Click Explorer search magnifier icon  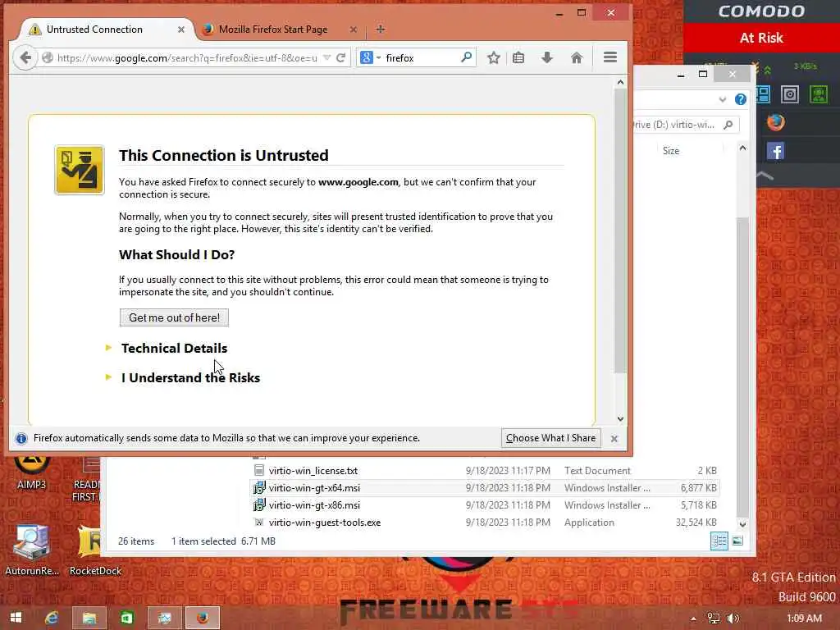(728, 125)
